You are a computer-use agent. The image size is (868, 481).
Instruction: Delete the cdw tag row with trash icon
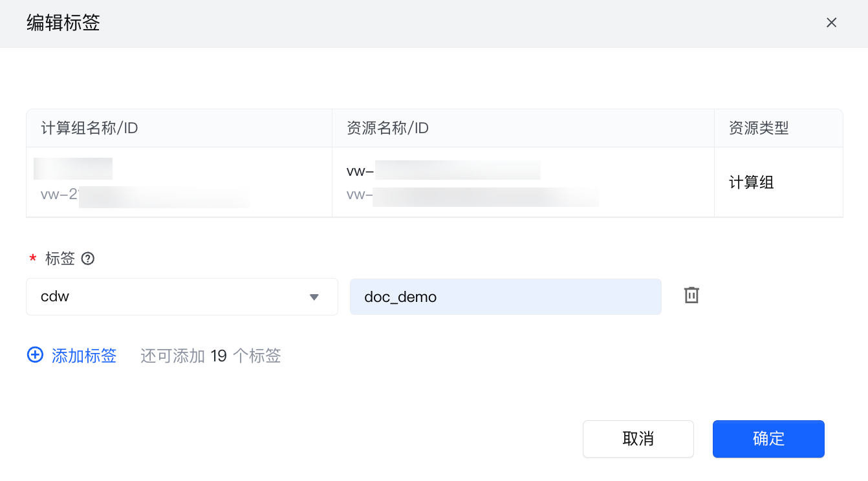pyautogui.click(x=691, y=295)
